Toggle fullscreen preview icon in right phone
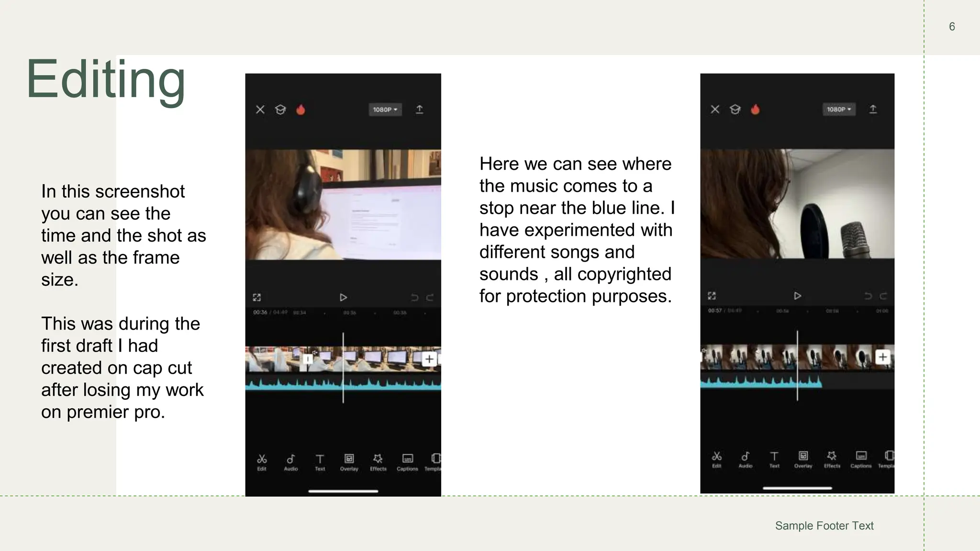The width and height of the screenshot is (980, 551). (712, 296)
